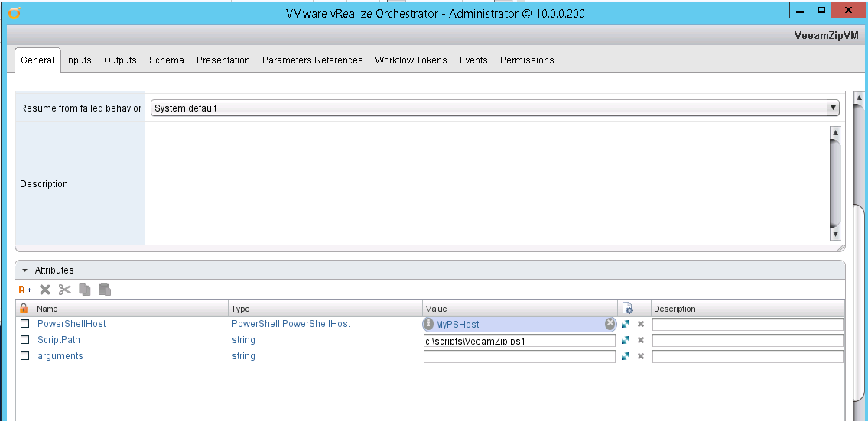The height and width of the screenshot is (421, 868).
Task: Click the arguments description field
Action: click(x=748, y=356)
